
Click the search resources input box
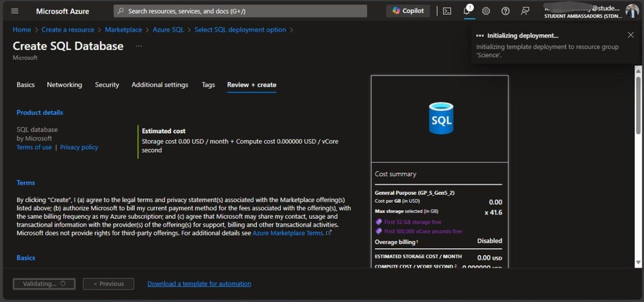click(240, 11)
